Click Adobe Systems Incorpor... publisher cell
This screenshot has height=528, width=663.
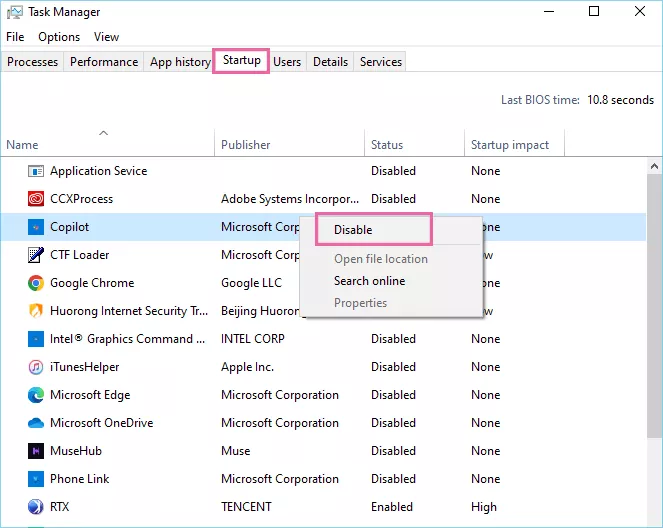click(x=290, y=199)
